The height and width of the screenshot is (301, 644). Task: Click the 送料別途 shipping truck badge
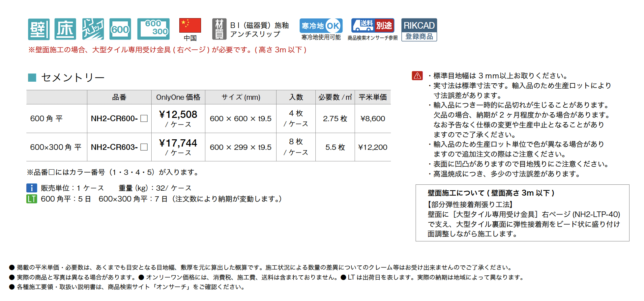(x=372, y=25)
